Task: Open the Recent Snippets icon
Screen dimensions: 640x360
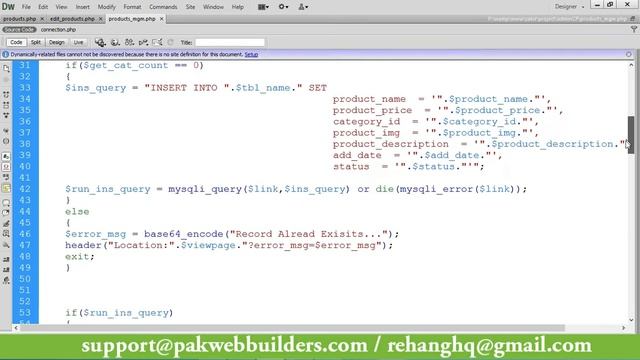Action: coord(6,234)
